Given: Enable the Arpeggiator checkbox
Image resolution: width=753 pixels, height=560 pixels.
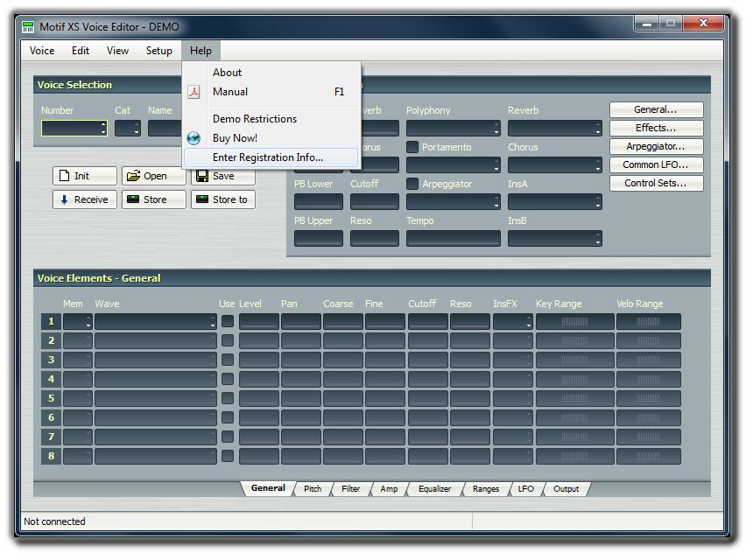Looking at the screenshot, I should [x=412, y=184].
